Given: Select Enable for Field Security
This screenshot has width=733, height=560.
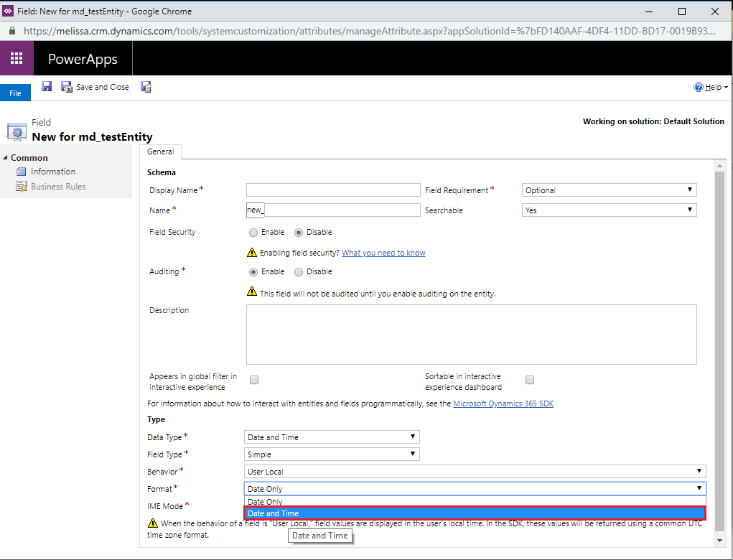Looking at the screenshot, I should pos(253,233).
